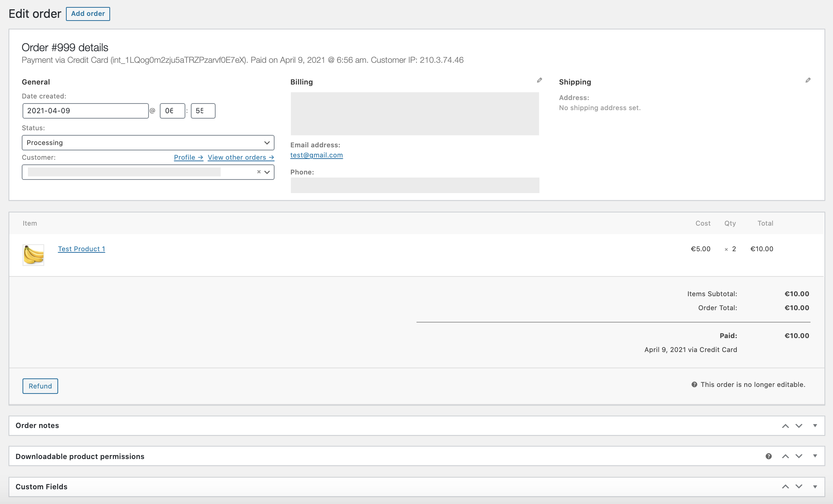Screen dimensions: 833x504
Task: Collapse the Order notes panel
Action: 815,425
